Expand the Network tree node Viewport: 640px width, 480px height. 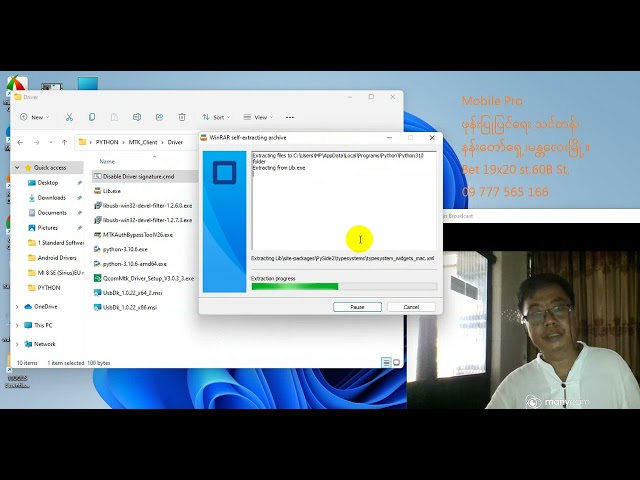coord(17,344)
